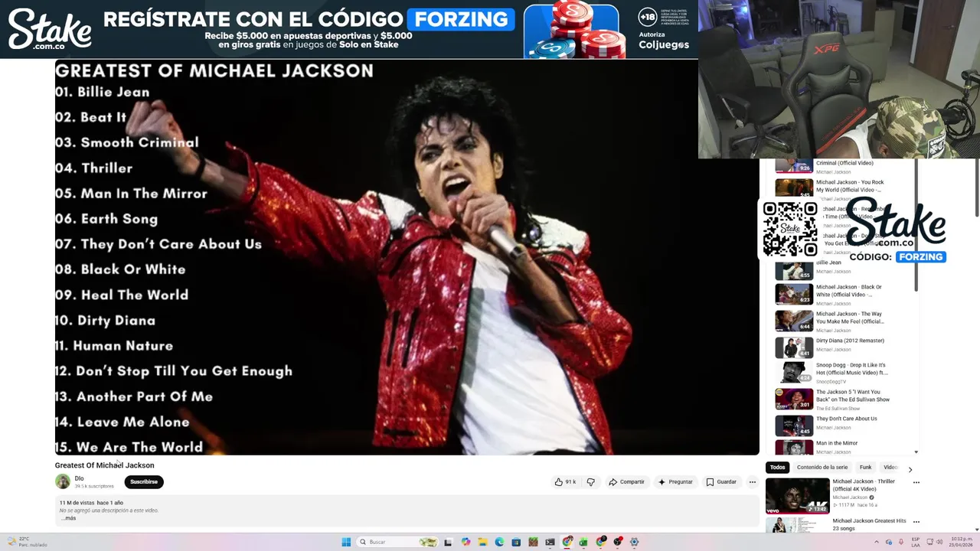This screenshot has width=980, height=551.
Task: Select the Video filter chip
Action: pyautogui.click(x=890, y=468)
